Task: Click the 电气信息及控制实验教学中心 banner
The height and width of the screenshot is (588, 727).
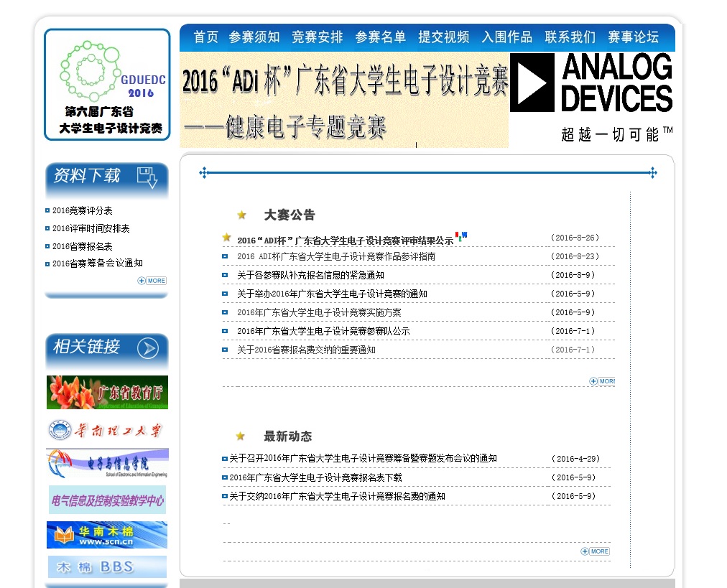Action: click(107, 500)
